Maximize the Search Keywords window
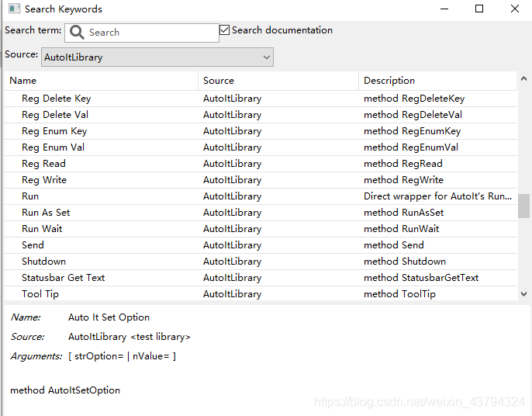 [x=479, y=9]
